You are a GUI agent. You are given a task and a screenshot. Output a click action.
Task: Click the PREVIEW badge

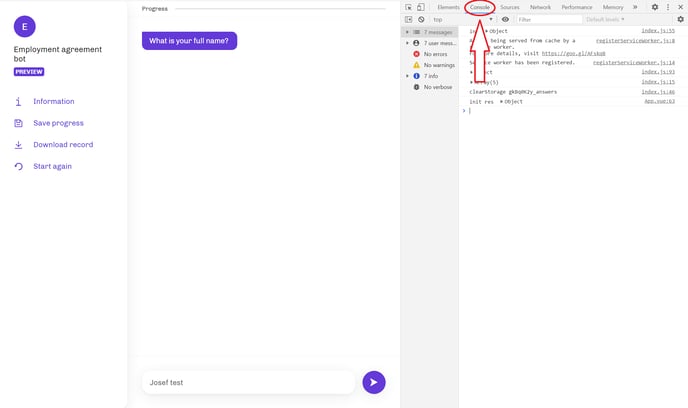(29, 72)
